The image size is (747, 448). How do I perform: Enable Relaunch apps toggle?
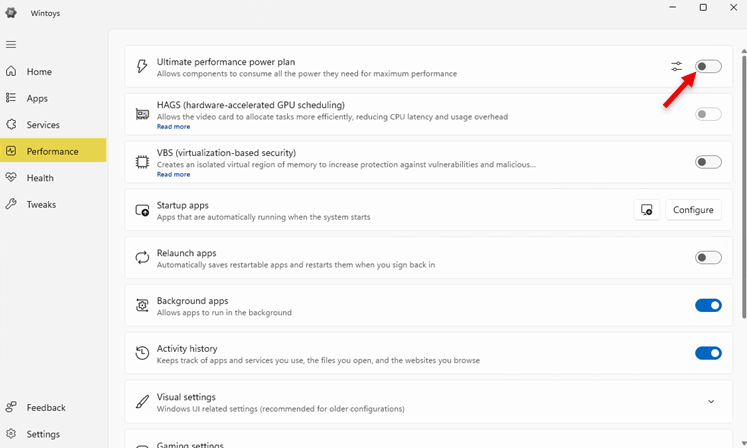(708, 258)
